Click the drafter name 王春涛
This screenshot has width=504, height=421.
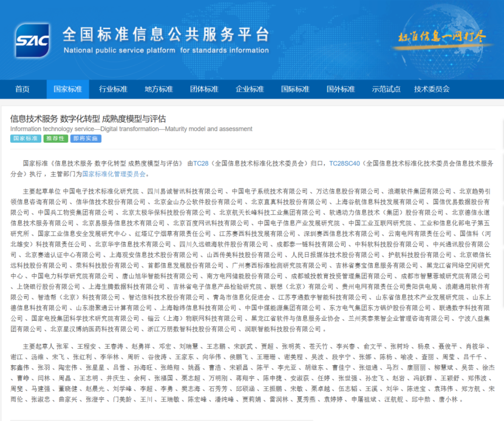(114, 346)
